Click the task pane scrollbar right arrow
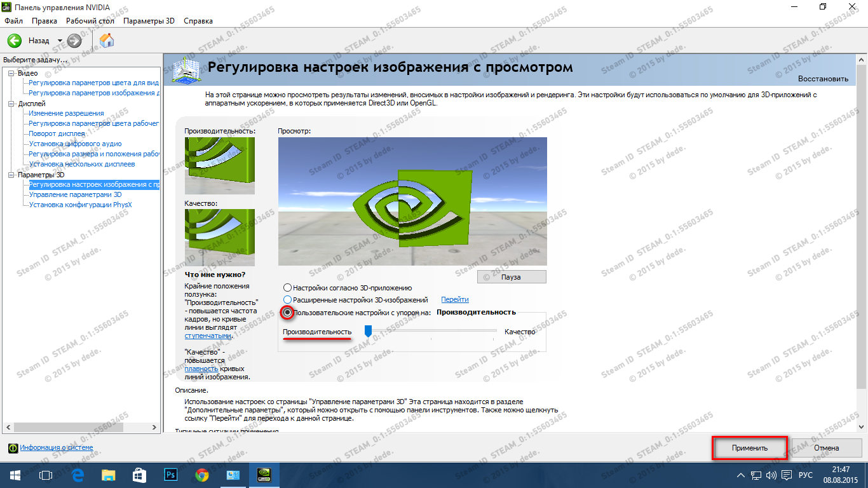This screenshot has width=868, height=488. pos(154,427)
